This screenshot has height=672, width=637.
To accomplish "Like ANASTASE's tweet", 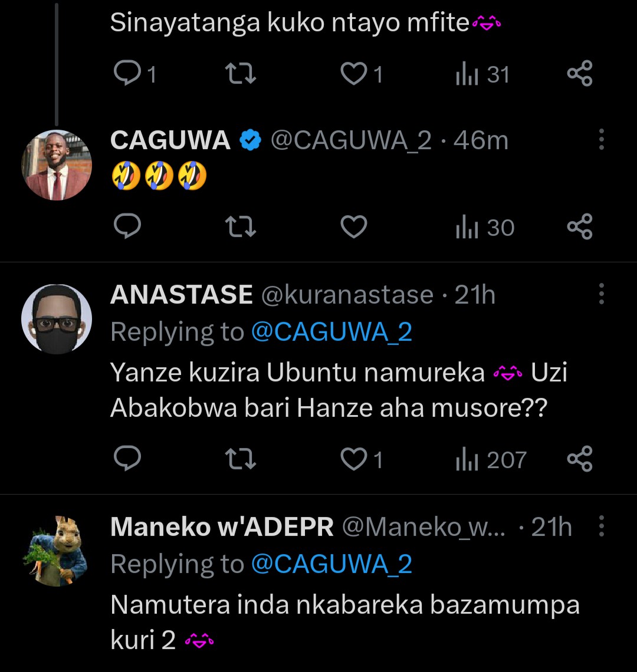I will (354, 460).
